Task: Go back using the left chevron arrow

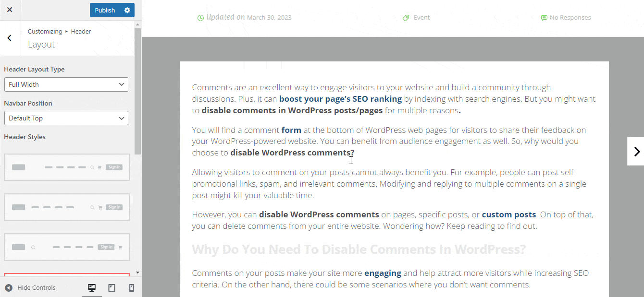Action: point(10,38)
